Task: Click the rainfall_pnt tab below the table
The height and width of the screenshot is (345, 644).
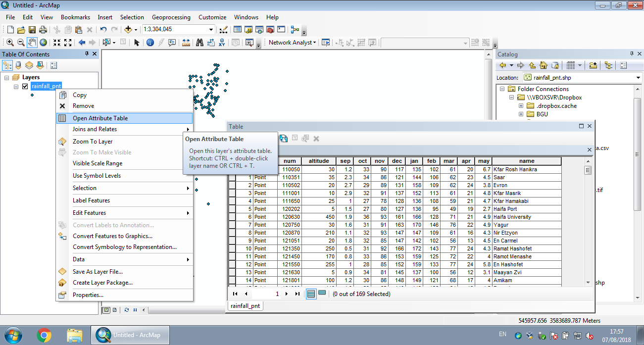Action: (x=245, y=305)
